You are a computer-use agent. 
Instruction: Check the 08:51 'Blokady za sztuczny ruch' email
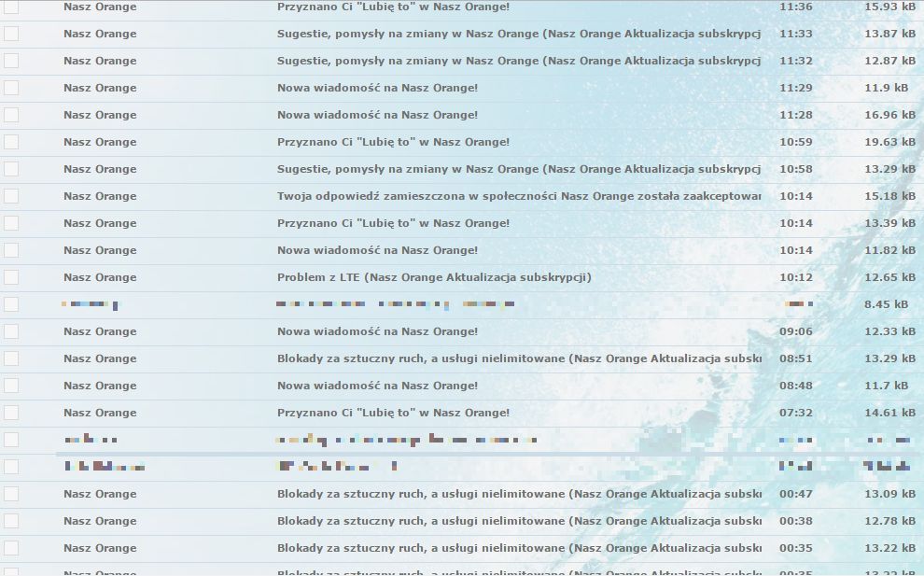coord(11,358)
